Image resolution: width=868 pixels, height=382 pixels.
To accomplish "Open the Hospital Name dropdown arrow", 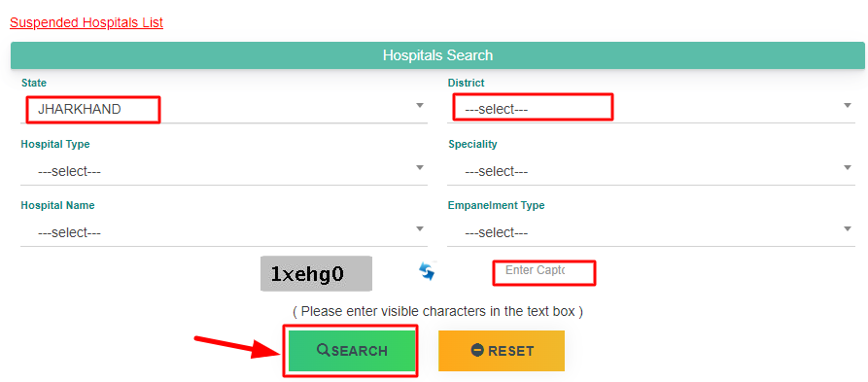I will click(420, 228).
